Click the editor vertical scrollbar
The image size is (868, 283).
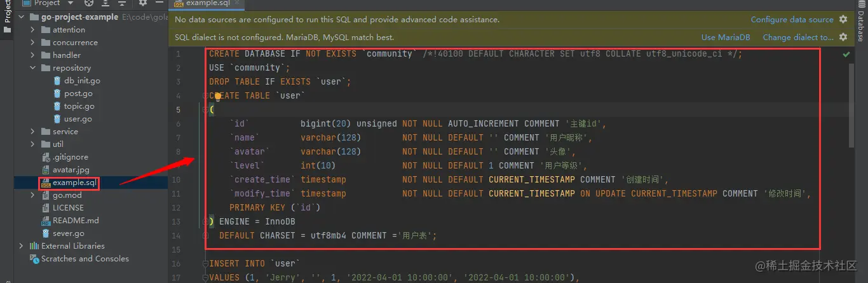click(x=851, y=105)
